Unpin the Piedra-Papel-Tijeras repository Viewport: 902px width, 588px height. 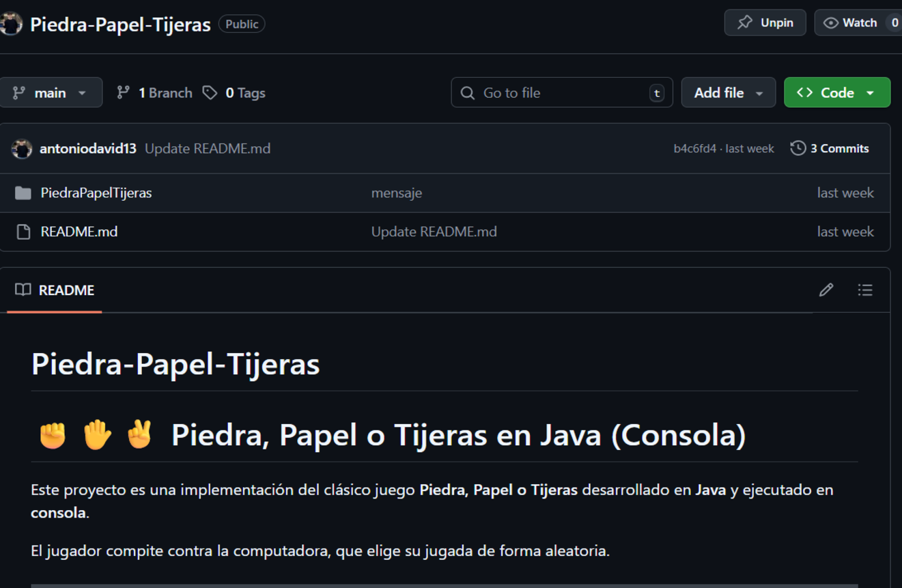pos(765,22)
